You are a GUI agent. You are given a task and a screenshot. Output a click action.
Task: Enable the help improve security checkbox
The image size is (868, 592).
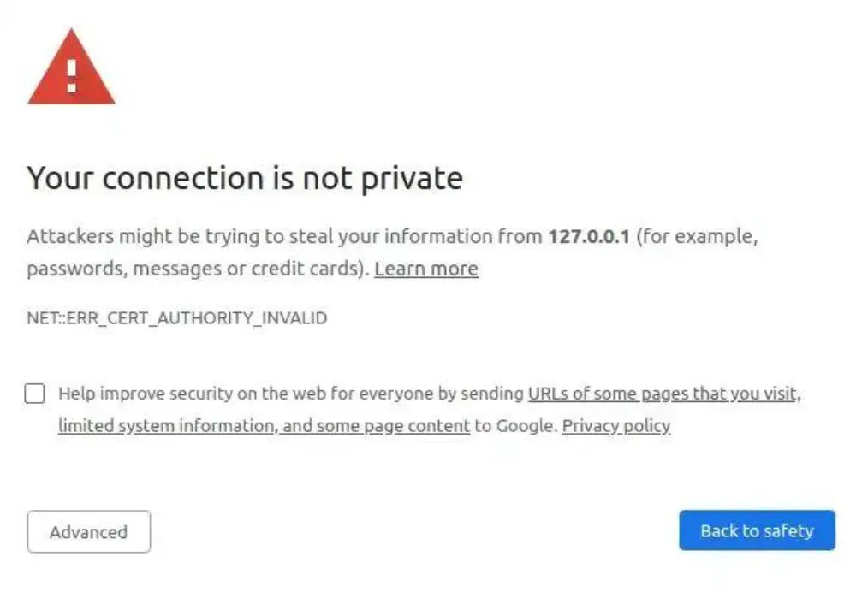click(x=33, y=393)
